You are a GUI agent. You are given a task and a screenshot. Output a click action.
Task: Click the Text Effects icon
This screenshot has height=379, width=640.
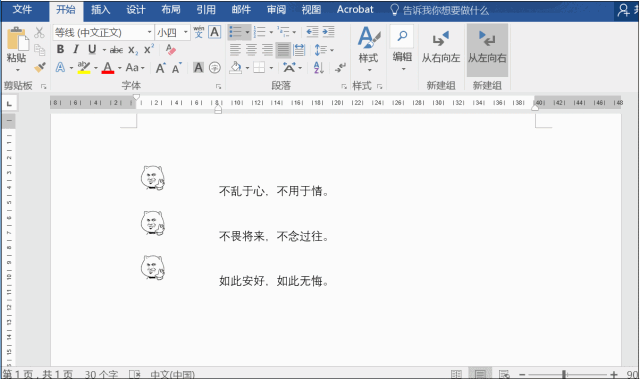60,67
